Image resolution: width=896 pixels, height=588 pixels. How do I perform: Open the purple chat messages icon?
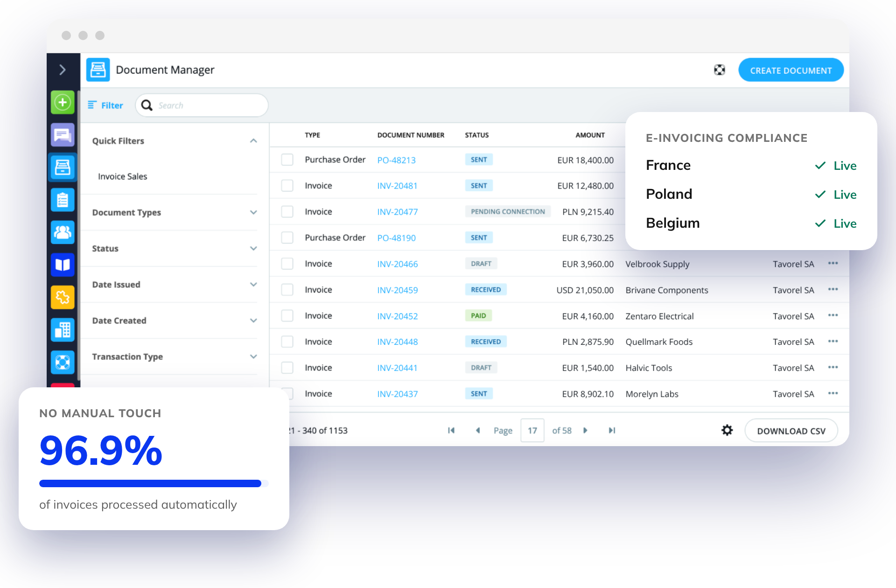[x=63, y=135]
